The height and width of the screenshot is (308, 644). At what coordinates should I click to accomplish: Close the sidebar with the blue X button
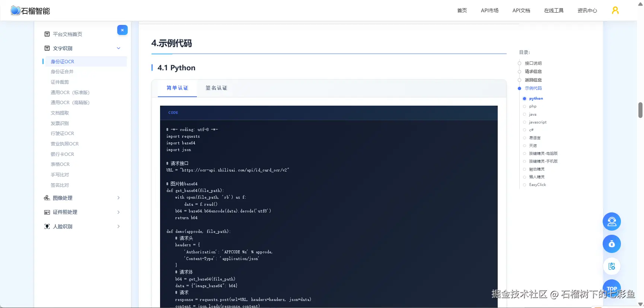(122, 30)
